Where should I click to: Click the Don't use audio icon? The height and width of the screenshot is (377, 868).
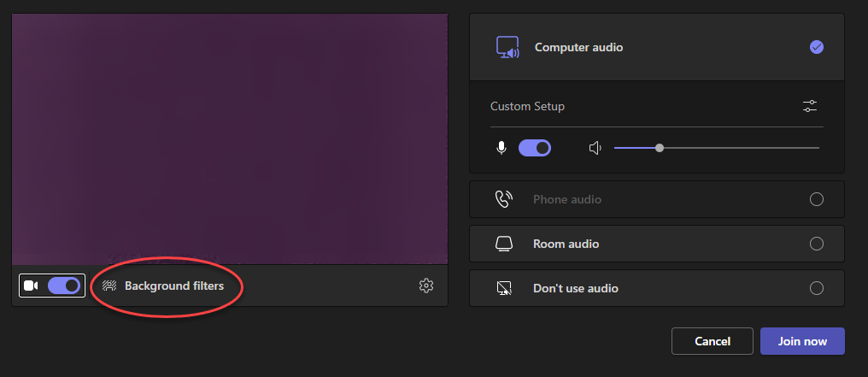coord(504,288)
